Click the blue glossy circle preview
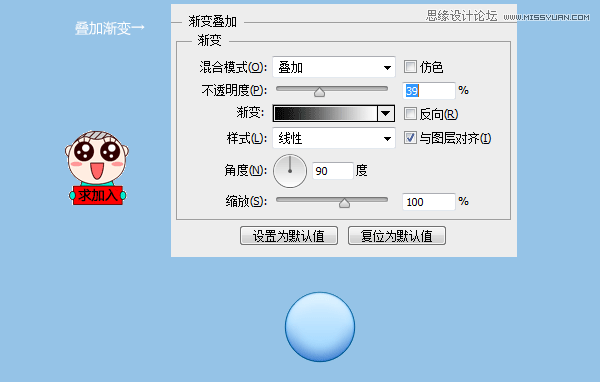The height and width of the screenshot is (382, 600). (x=320, y=327)
